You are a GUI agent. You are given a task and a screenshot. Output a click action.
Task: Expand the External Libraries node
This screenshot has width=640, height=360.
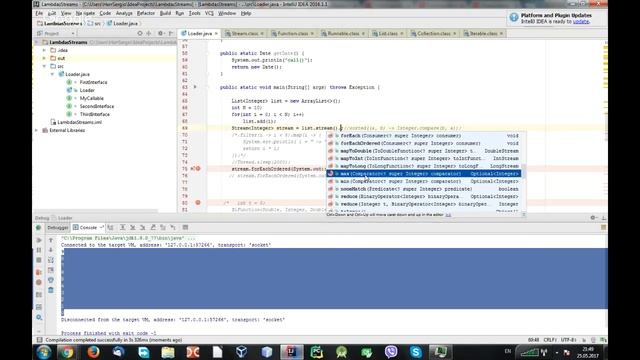coord(36,130)
